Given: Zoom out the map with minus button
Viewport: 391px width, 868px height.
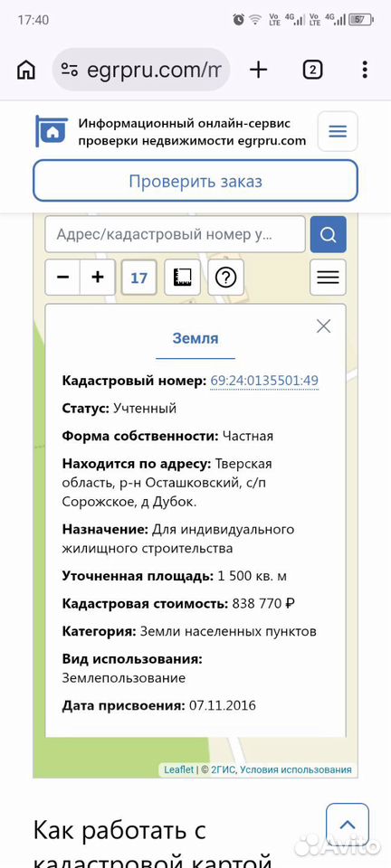Looking at the screenshot, I should click(x=62, y=278).
